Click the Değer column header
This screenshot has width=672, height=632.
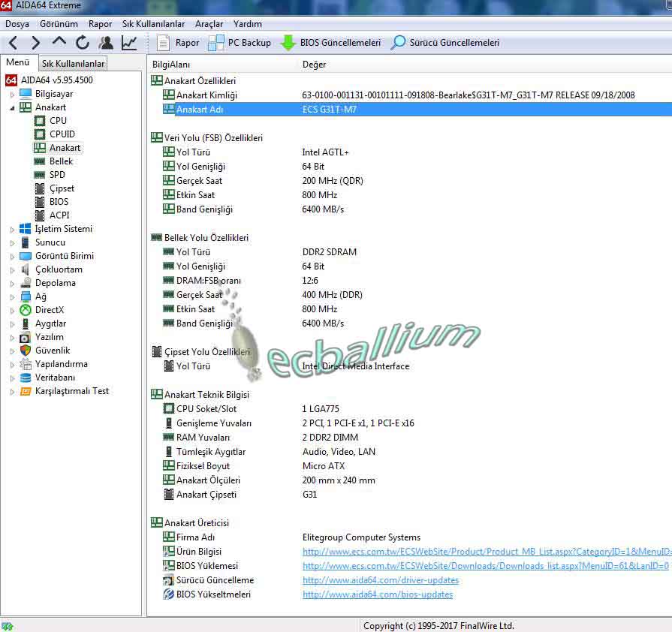pos(314,65)
